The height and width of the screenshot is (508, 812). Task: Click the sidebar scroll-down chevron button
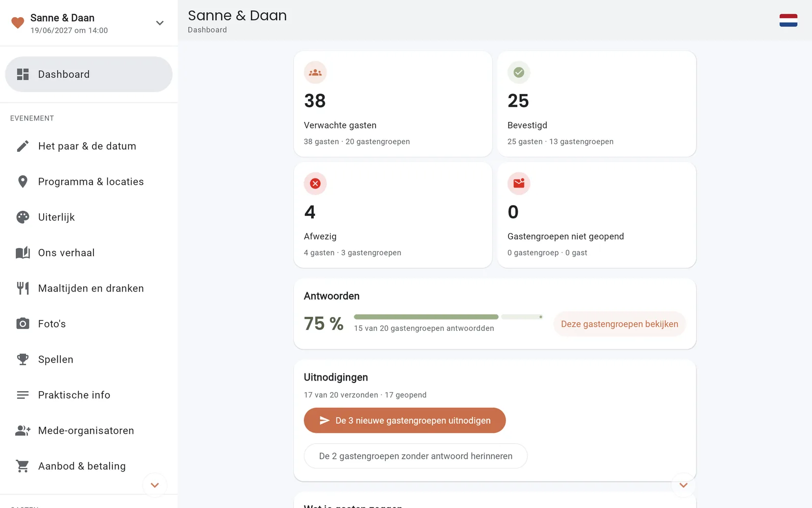coord(155,485)
